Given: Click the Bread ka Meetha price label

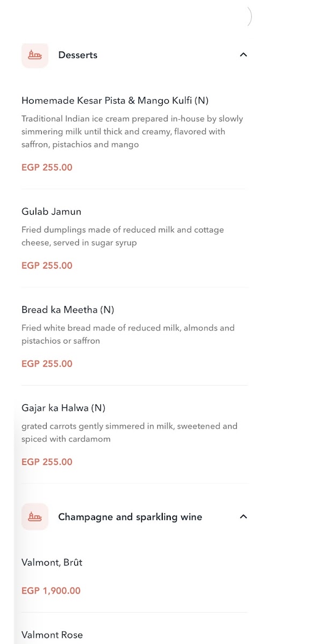Looking at the screenshot, I should [x=47, y=364].
